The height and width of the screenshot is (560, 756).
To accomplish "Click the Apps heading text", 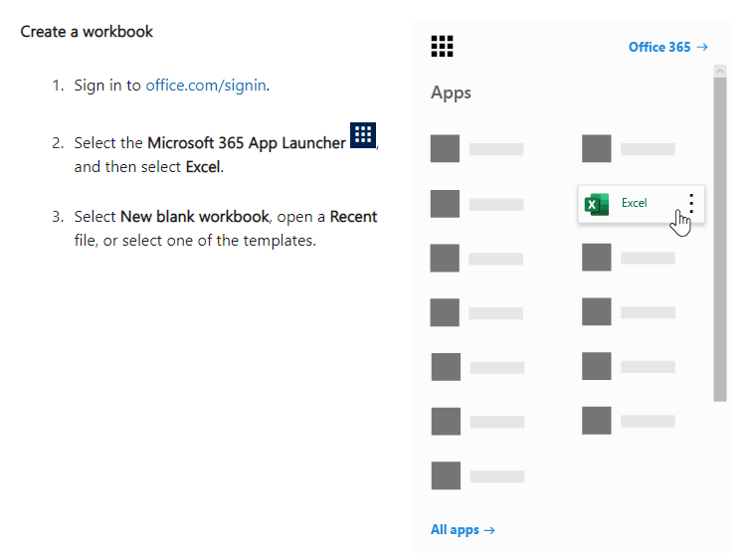I will (x=451, y=93).
